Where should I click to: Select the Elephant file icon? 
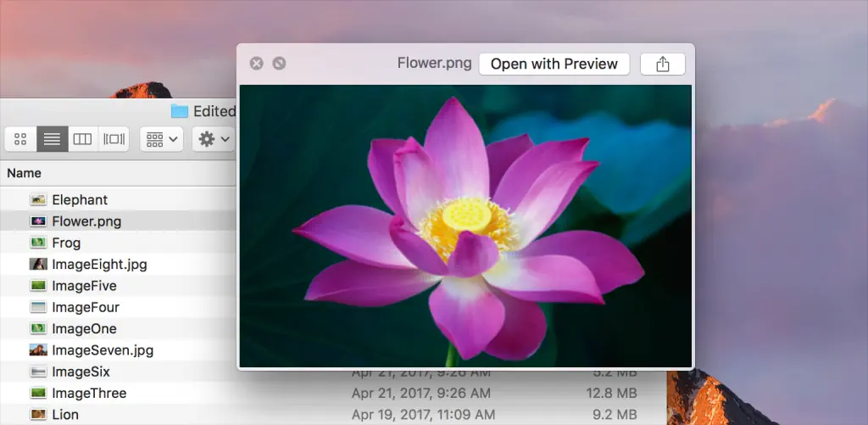[38, 200]
